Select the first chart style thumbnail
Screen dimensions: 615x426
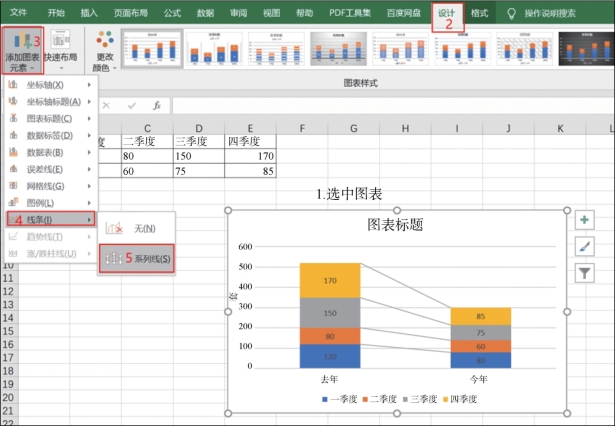152,49
